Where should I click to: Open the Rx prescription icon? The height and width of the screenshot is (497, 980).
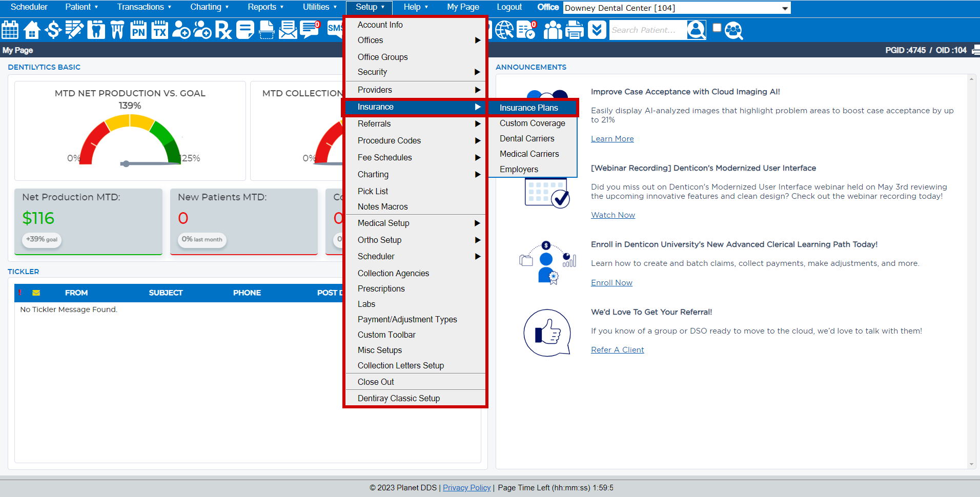[223, 30]
